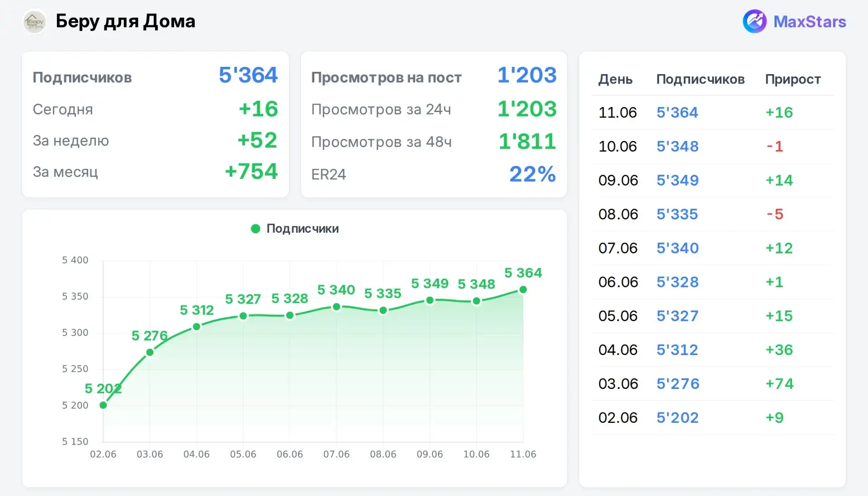Click the chart data point 5 327
Image resolution: width=868 pixels, height=496 pixels.
(243, 316)
